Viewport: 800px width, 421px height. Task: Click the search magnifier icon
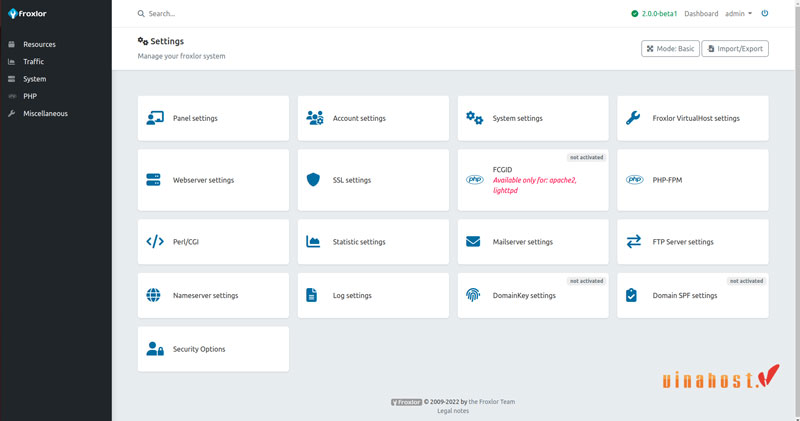click(141, 14)
